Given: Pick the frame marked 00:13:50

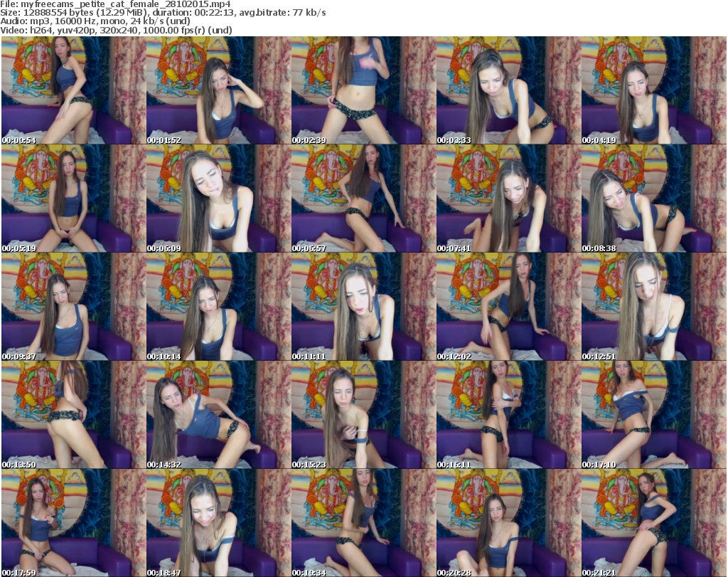Looking at the screenshot, I should point(73,415).
